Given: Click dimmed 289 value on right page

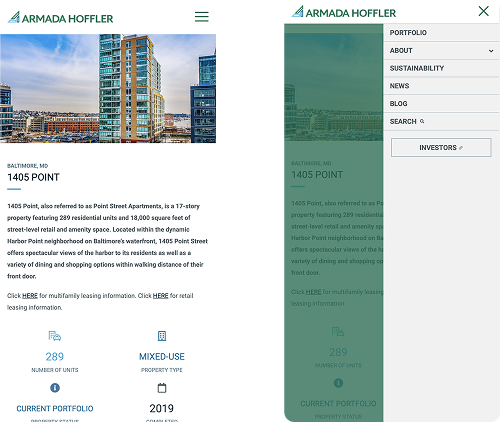Looking at the screenshot, I should pyautogui.click(x=338, y=352).
